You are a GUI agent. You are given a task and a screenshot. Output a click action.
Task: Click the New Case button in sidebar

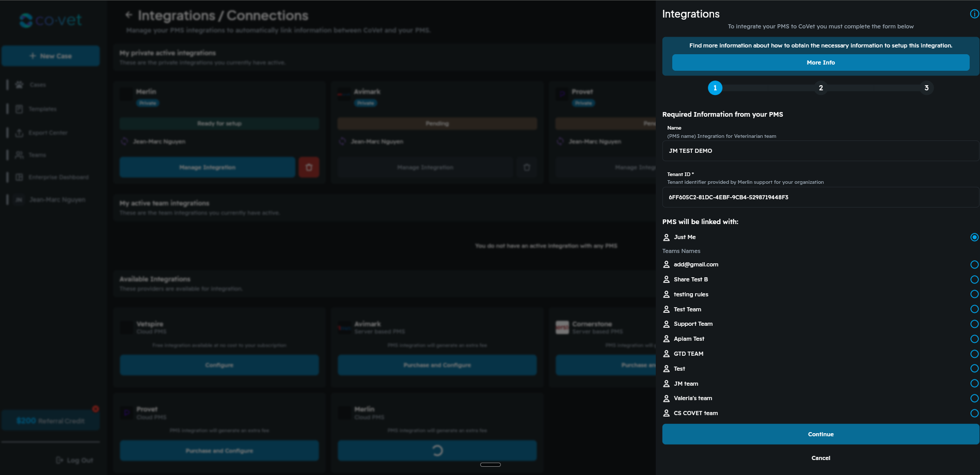[51, 56]
